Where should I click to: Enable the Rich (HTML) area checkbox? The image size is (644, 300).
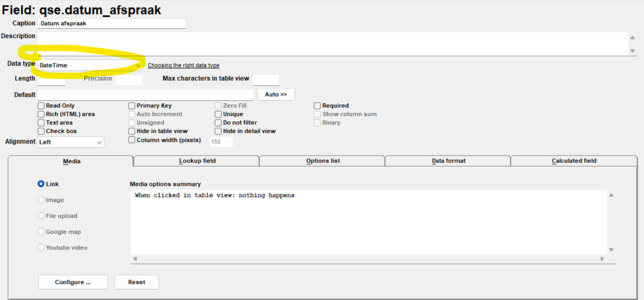[x=41, y=114]
